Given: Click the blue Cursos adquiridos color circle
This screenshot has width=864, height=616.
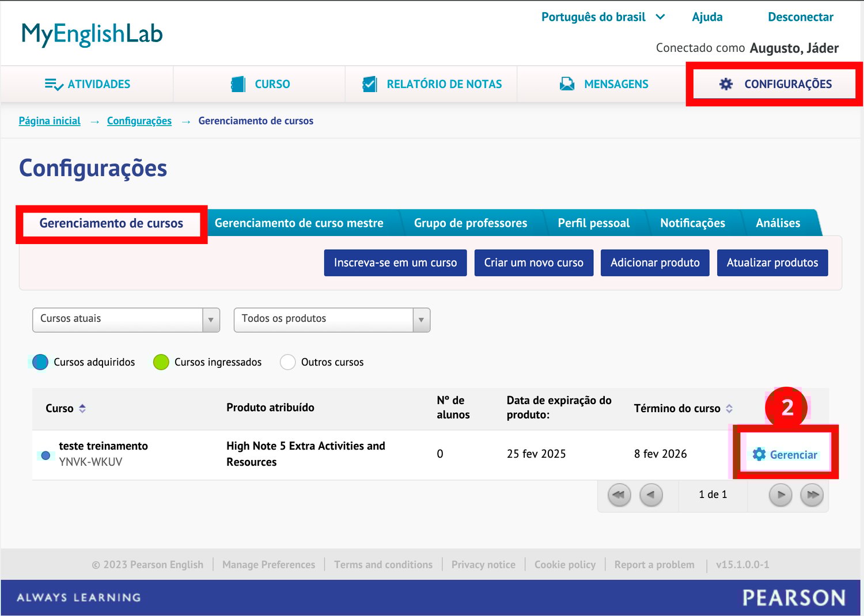Looking at the screenshot, I should click(x=40, y=362).
